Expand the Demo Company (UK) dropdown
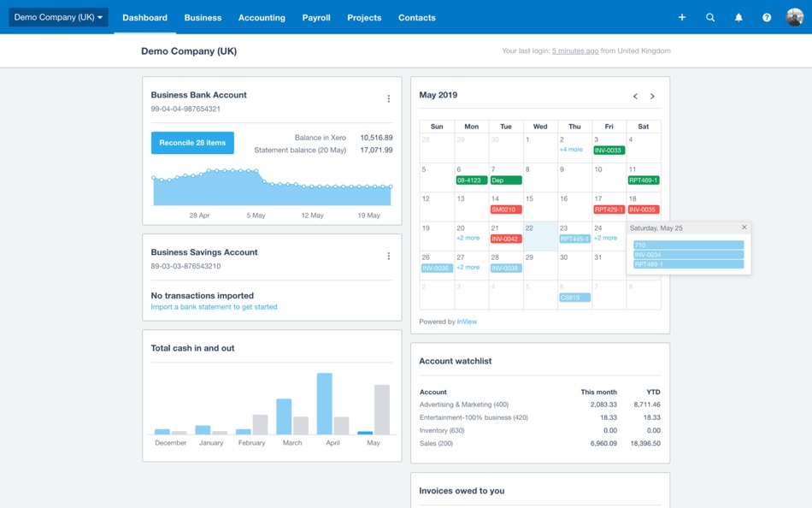The image size is (812, 508). (x=58, y=17)
